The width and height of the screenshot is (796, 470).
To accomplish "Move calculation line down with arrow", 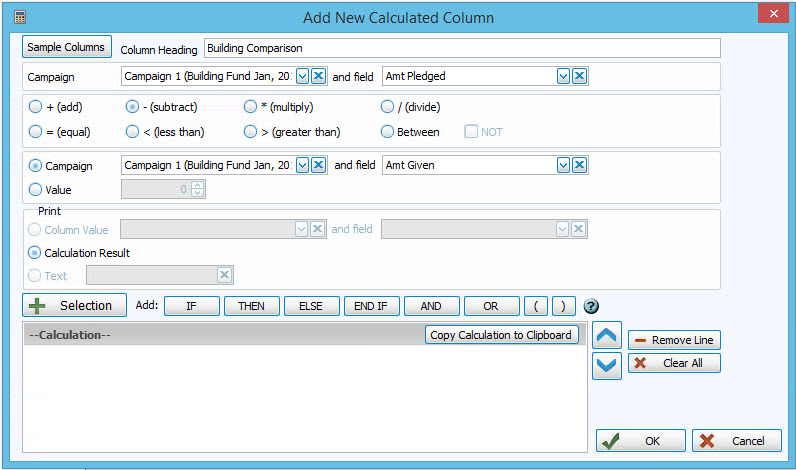I will [x=607, y=366].
